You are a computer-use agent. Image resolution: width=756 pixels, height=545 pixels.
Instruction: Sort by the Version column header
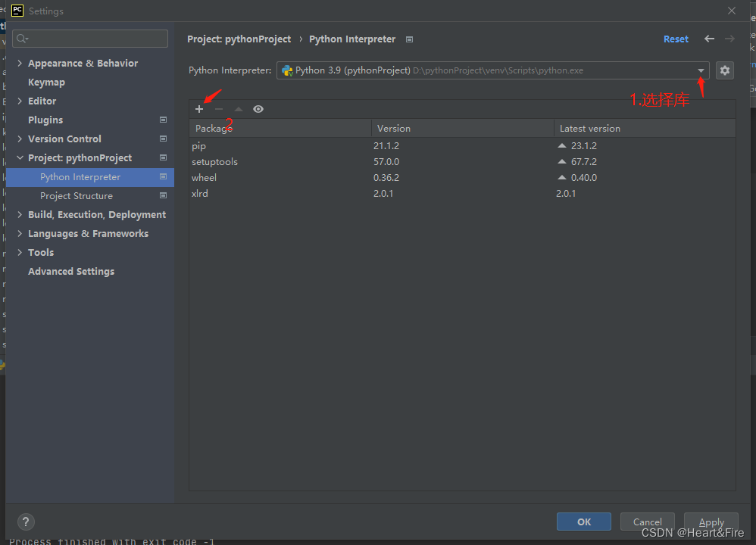(x=462, y=128)
